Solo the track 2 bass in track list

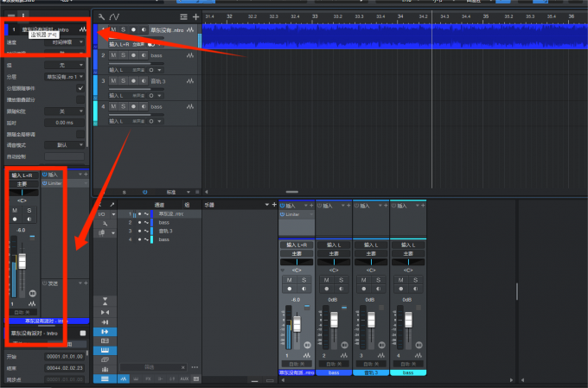tap(123, 55)
